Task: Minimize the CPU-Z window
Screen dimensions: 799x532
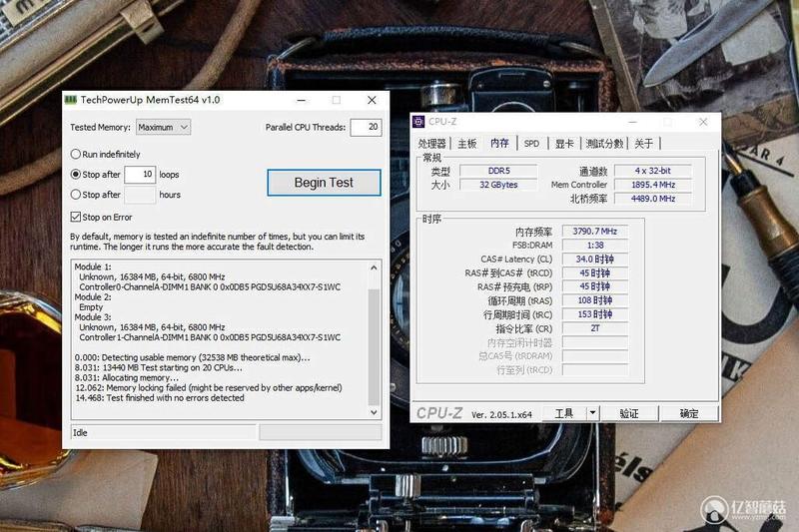Action: (632, 122)
